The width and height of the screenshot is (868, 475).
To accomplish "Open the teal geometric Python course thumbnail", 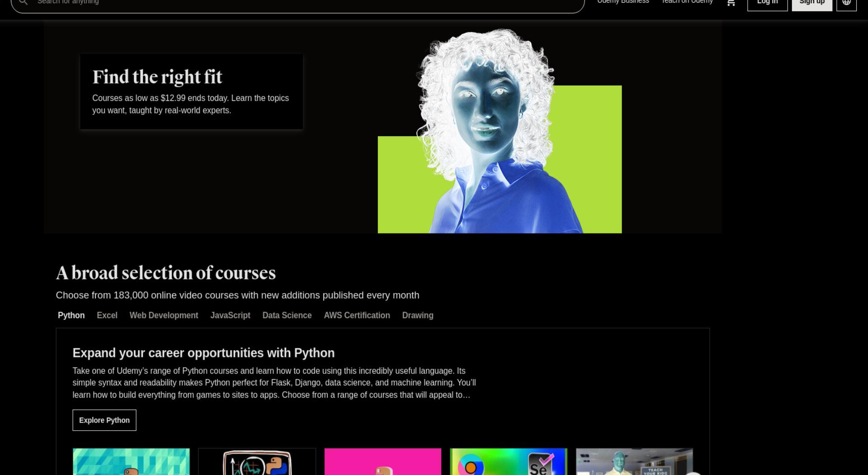I will click(x=131, y=461).
